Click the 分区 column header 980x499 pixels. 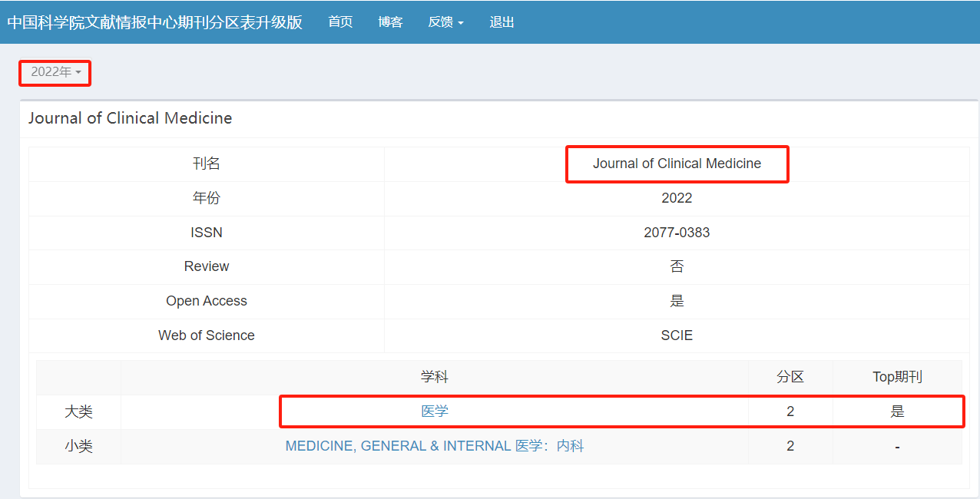tap(790, 377)
